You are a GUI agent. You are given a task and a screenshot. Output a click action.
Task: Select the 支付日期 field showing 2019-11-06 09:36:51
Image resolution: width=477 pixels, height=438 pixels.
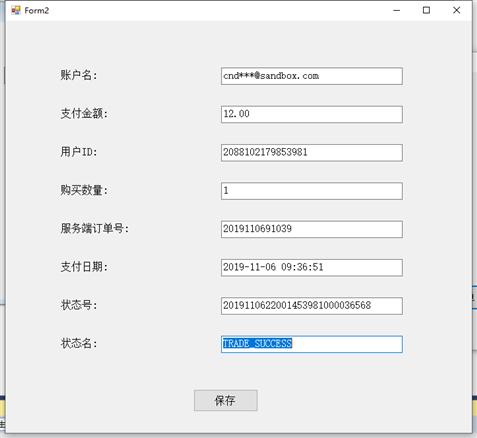[x=312, y=268]
